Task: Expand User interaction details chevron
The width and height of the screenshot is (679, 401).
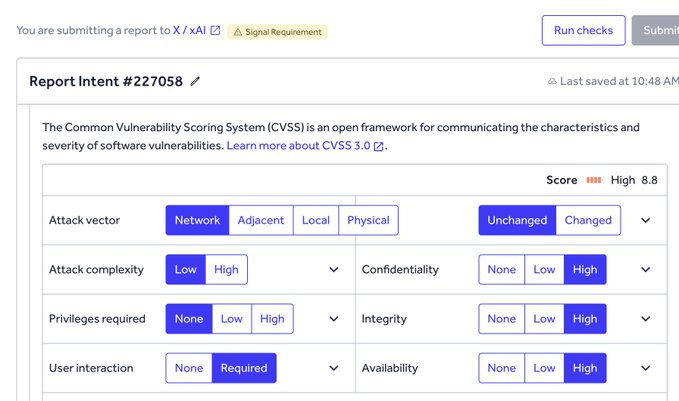Action: coord(333,369)
